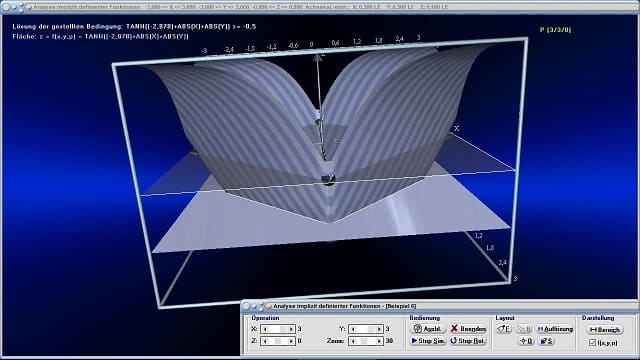The image size is (640, 360).
Task: Click the Beenden button with red X
Action: coord(468,329)
